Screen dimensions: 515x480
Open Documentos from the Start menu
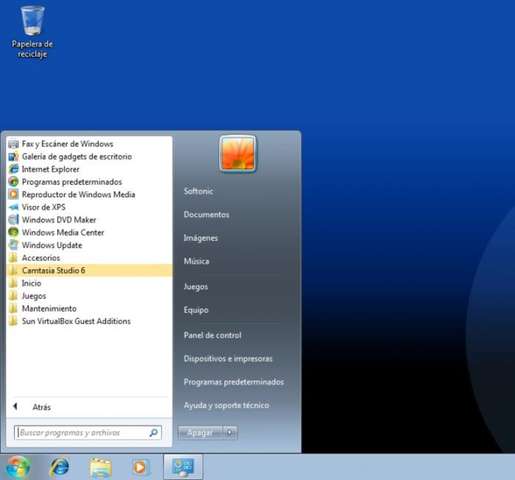coord(206,215)
